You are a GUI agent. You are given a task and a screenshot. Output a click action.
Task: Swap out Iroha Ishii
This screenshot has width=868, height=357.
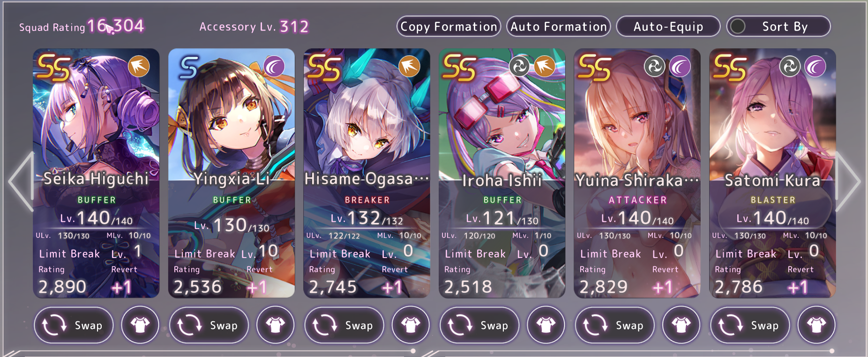(479, 325)
